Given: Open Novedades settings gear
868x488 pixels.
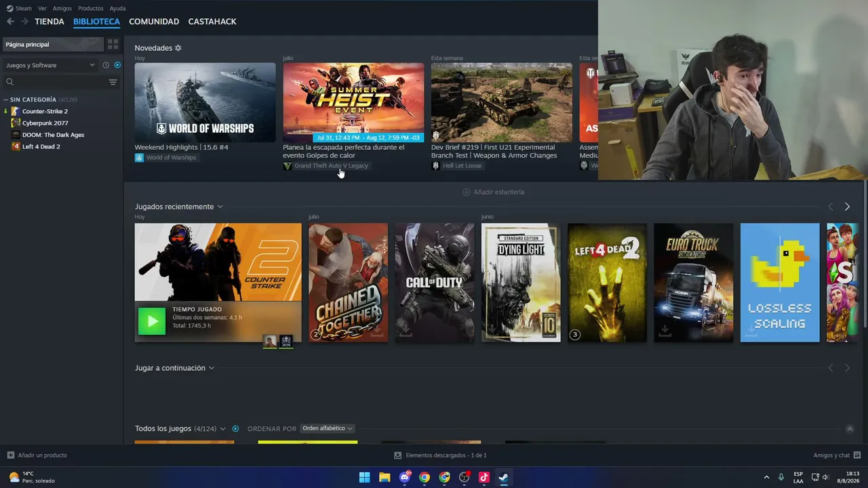Looking at the screenshot, I should (178, 48).
